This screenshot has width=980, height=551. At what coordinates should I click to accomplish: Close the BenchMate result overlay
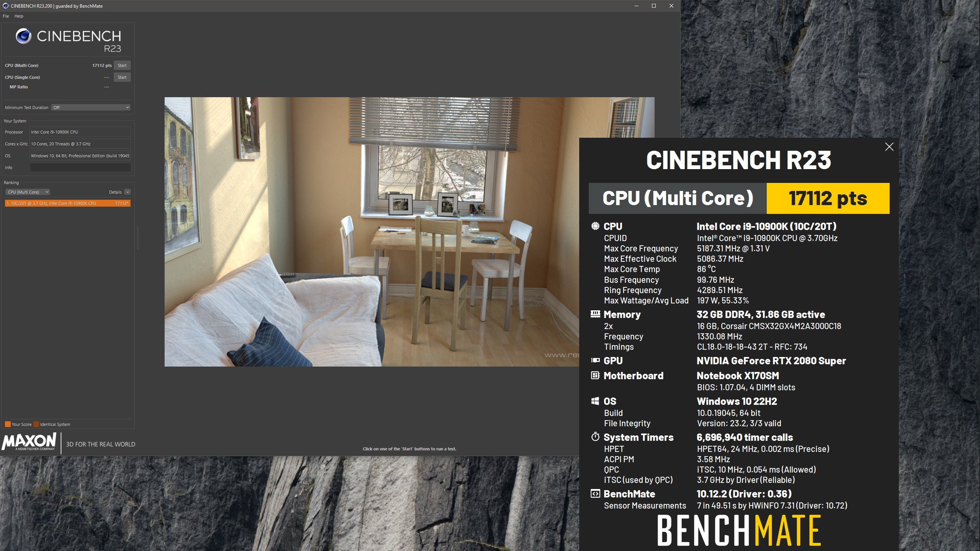click(x=889, y=147)
